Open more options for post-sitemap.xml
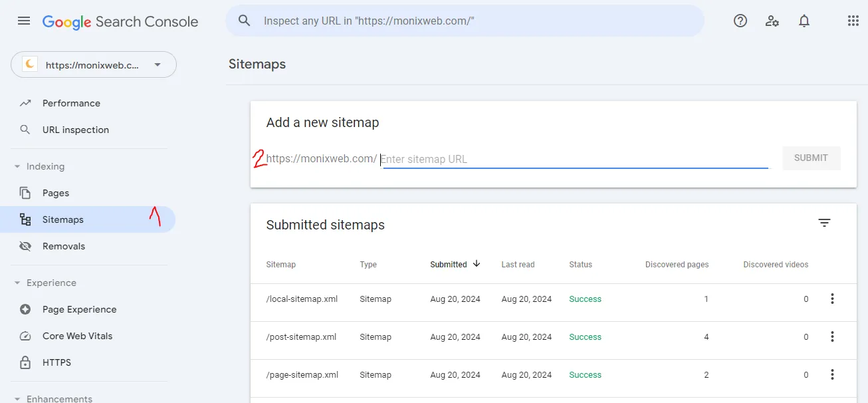Viewport: 868px width, 403px height. [832, 337]
